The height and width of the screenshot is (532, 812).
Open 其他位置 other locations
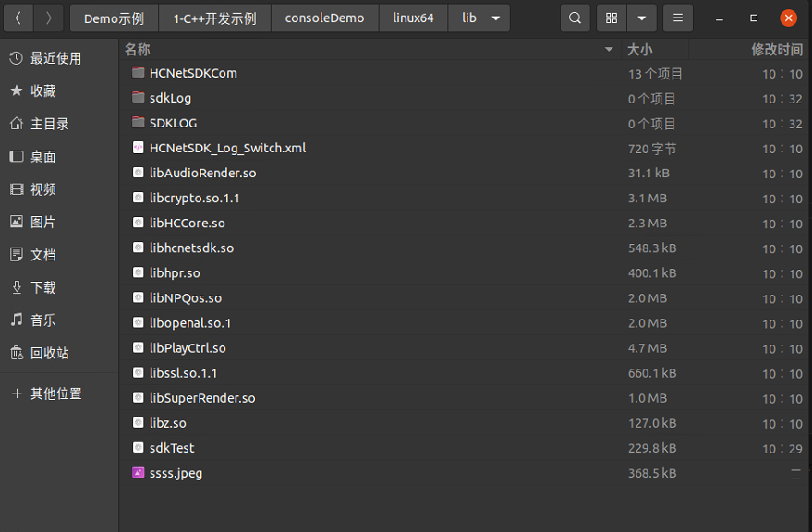click(59, 393)
